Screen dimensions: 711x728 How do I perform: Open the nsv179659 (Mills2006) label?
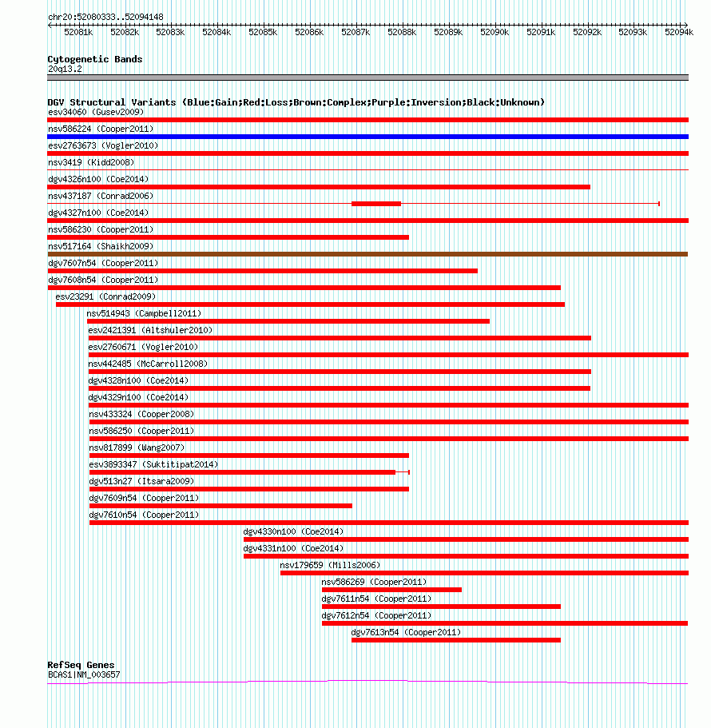pyautogui.click(x=330, y=565)
